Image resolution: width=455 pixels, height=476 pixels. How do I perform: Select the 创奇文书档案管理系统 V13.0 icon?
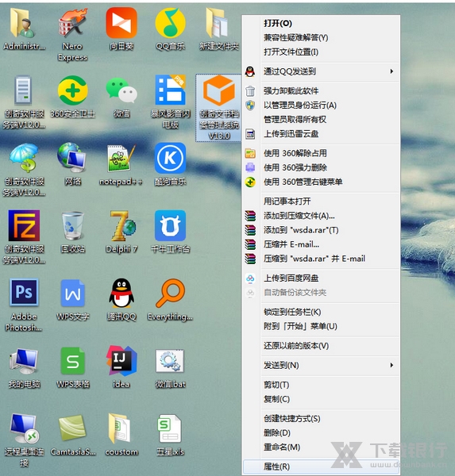219,107
